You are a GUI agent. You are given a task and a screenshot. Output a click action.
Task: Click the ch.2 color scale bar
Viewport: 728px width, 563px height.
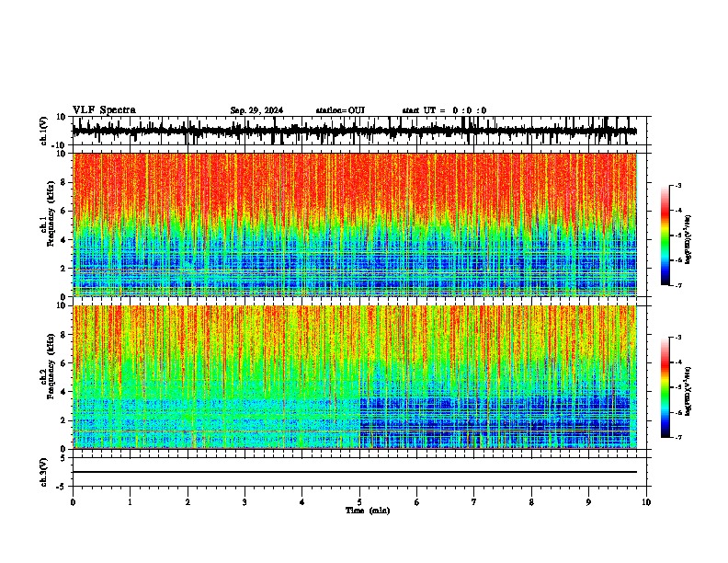[665, 387]
